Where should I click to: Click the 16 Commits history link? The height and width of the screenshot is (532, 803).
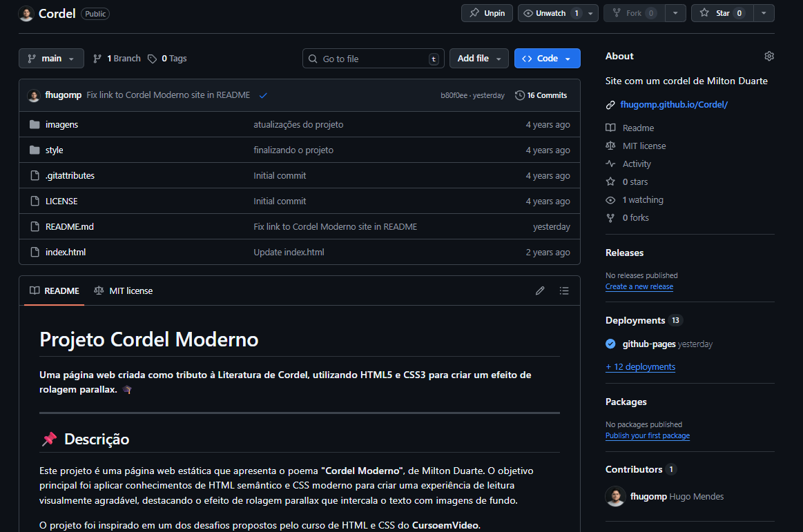[541, 95]
